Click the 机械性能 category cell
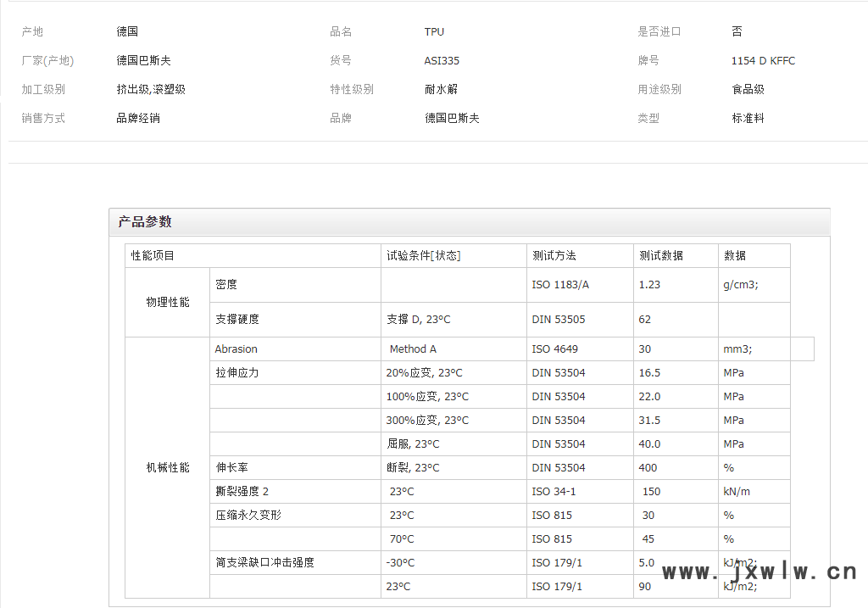This screenshot has width=868, height=608. [168, 468]
